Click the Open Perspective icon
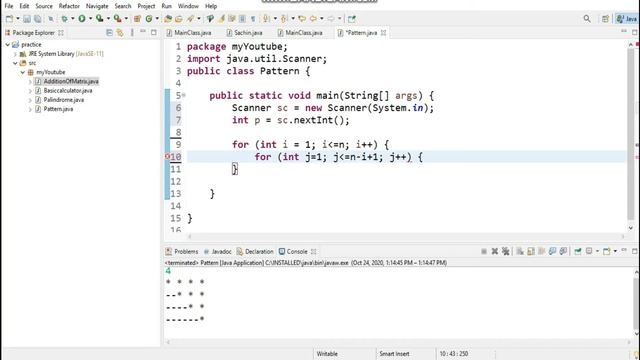The width and height of the screenshot is (640, 360). 605,18
